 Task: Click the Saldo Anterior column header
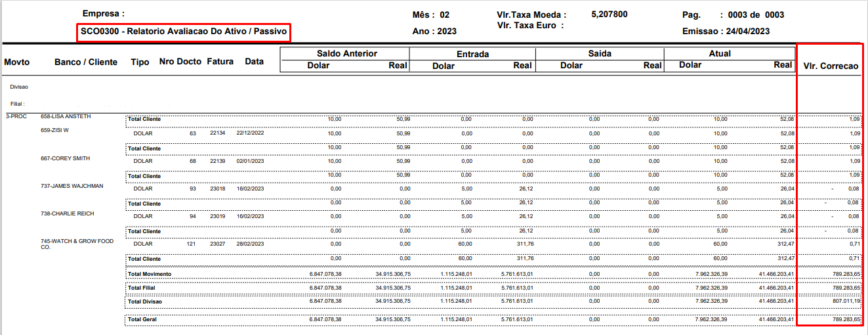click(x=346, y=53)
